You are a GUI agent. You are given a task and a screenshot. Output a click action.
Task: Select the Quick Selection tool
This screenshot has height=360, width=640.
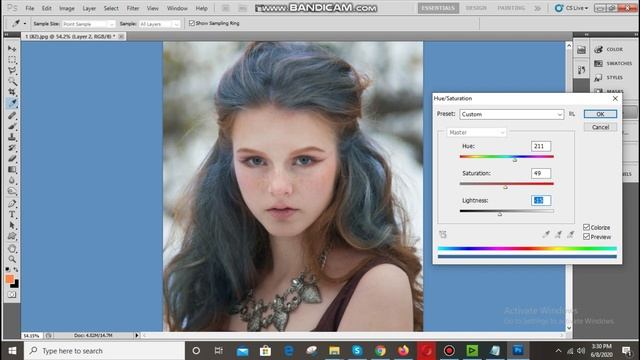12,81
